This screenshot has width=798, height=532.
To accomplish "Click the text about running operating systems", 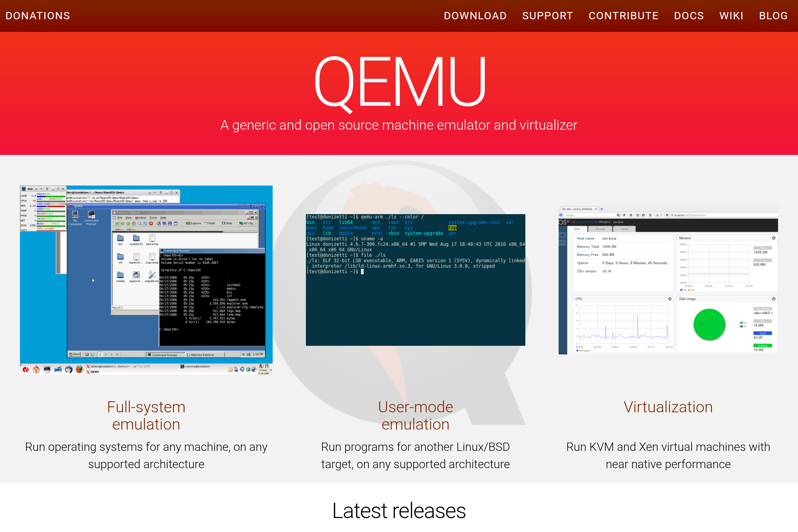I will coord(146,455).
